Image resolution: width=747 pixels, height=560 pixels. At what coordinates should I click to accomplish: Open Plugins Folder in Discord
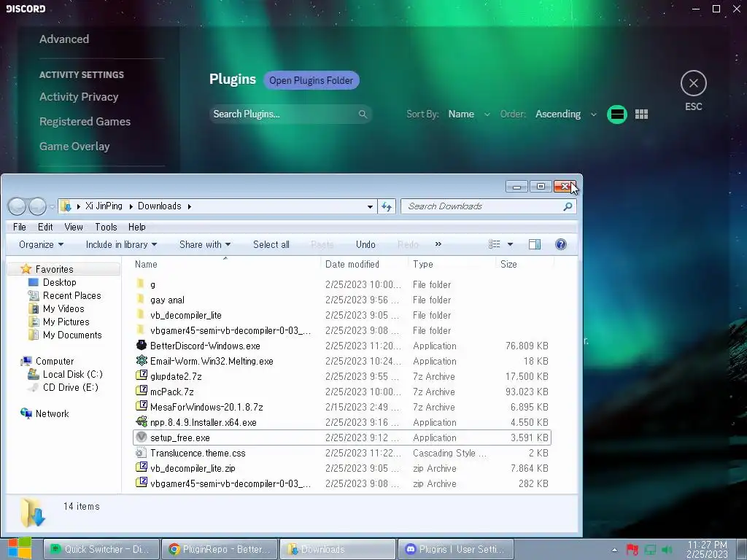311,80
